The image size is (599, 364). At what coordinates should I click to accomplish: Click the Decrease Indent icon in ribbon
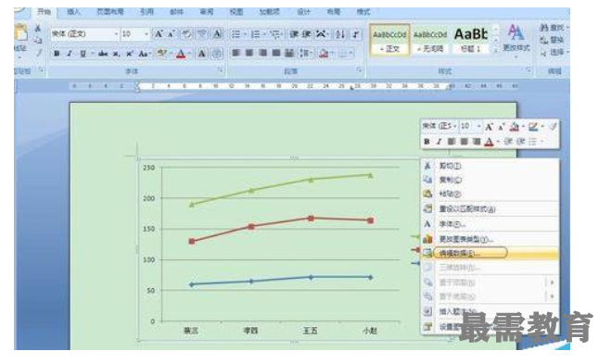point(294,34)
